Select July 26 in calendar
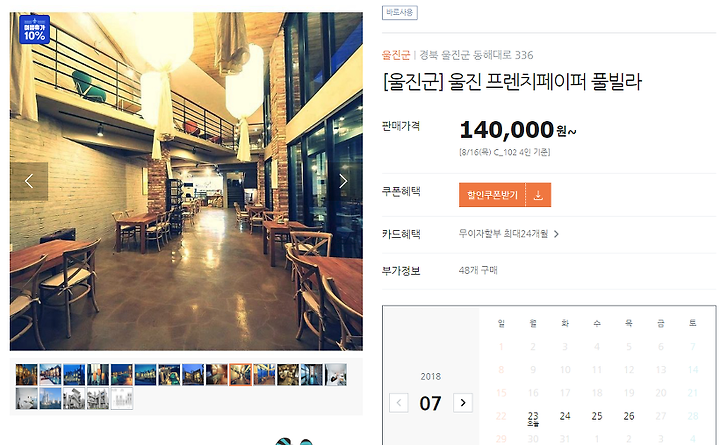This screenshot has height=445, width=720. click(629, 416)
